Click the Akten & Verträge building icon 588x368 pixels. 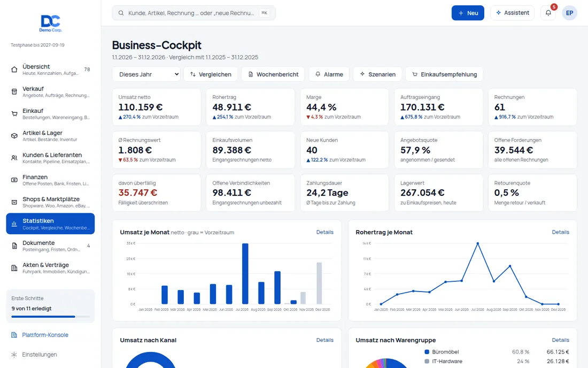14,268
